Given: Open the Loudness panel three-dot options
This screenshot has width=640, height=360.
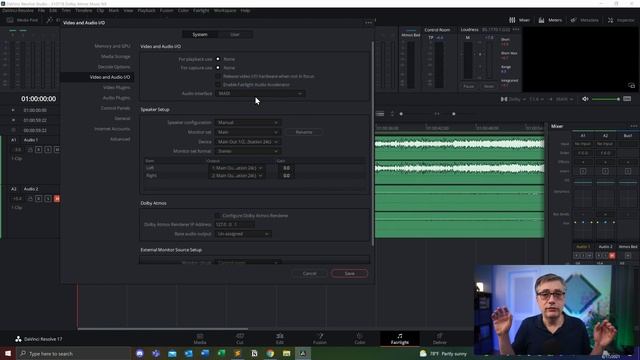Looking at the screenshot, I should (516, 30).
